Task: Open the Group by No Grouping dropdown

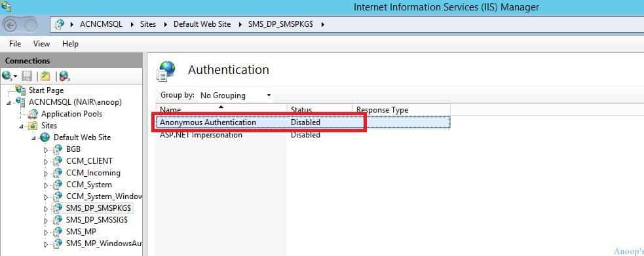Action: tap(235, 96)
